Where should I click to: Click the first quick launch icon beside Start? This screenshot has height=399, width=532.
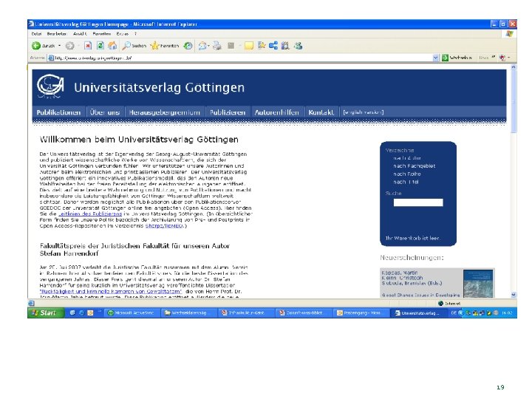point(72,313)
